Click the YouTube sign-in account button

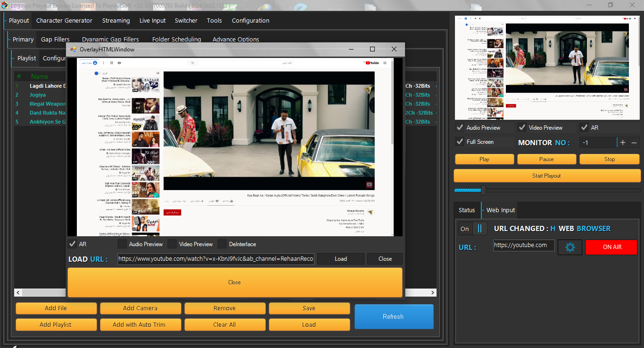[x=89, y=63]
